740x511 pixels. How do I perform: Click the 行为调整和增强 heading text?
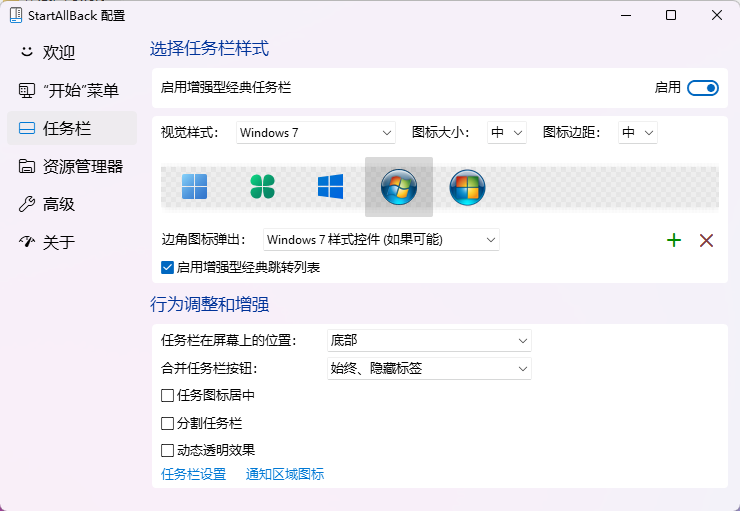(x=210, y=304)
